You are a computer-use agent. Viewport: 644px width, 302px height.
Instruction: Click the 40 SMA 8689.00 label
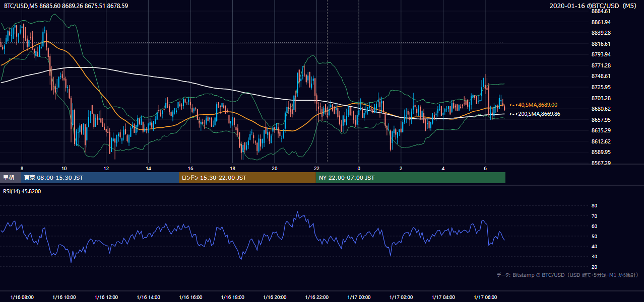point(533,105)
